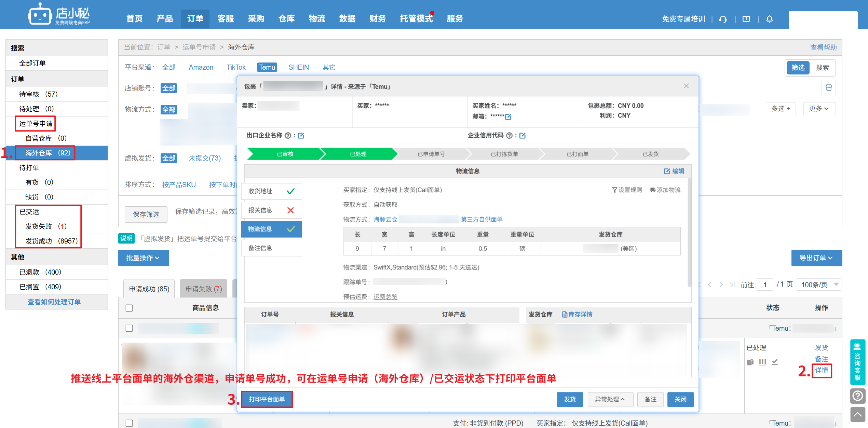Click the scroll-to-top arrow icon

click(x=857, y=414)
